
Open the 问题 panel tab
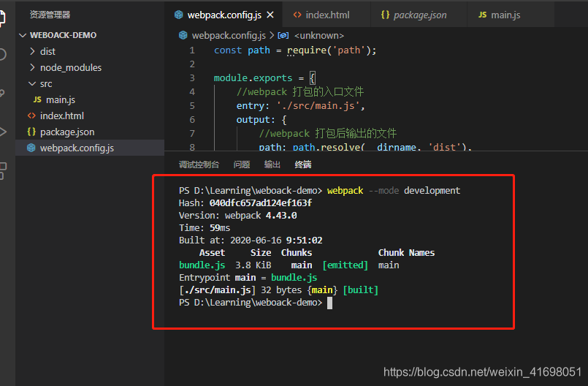(242, 164)
